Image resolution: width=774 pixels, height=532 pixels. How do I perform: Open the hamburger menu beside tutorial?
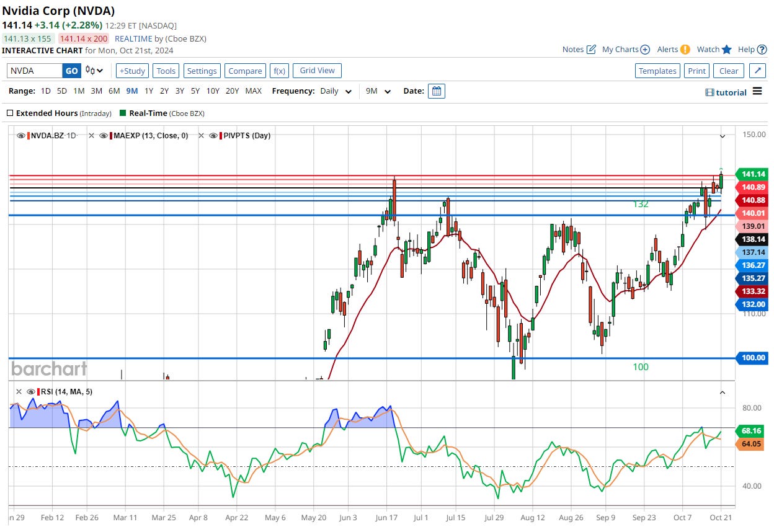click(757, 92)
